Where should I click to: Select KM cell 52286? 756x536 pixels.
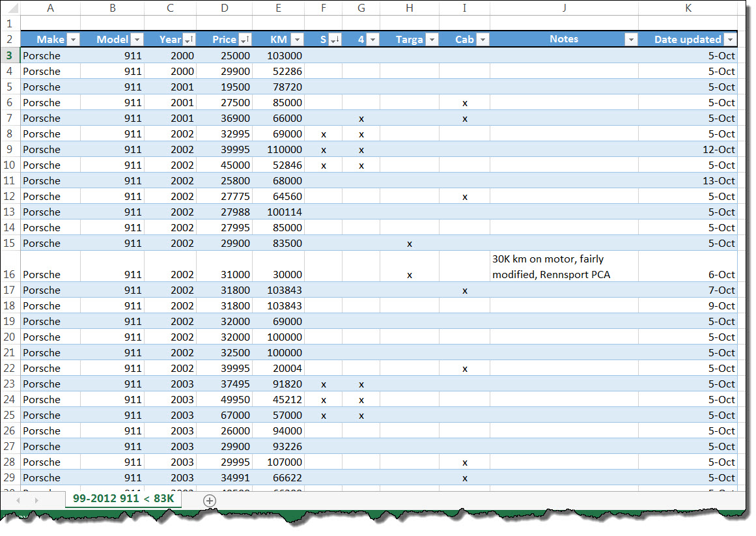point(278,72)
